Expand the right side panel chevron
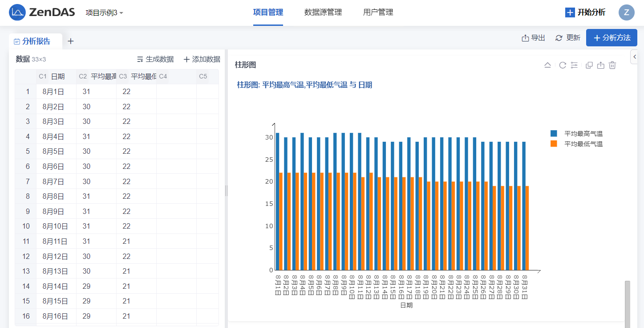The height and width of the screenshot is (328, 644). pos(635,57)
